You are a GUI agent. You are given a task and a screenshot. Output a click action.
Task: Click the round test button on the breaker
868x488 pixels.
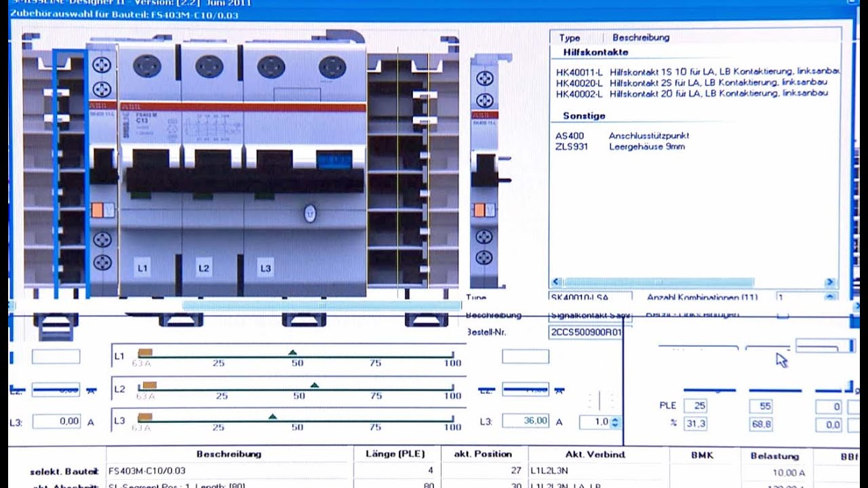(310, 214)
